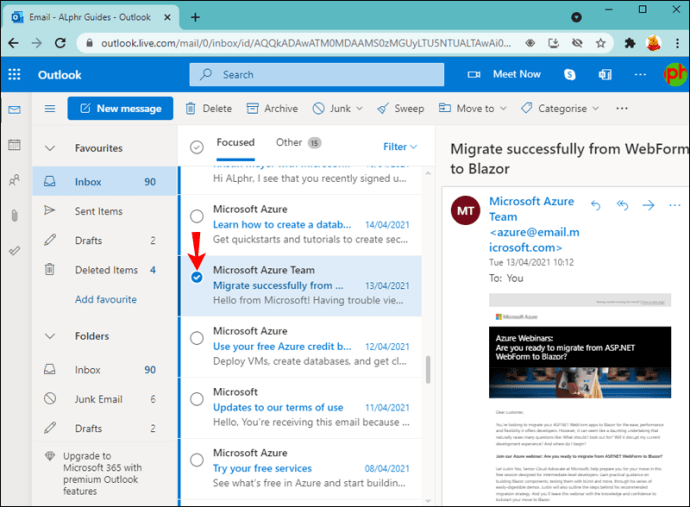Click the Skype icon in header
Screen dimensions: 690x507
pyautogui.click(x=570, y=74)
